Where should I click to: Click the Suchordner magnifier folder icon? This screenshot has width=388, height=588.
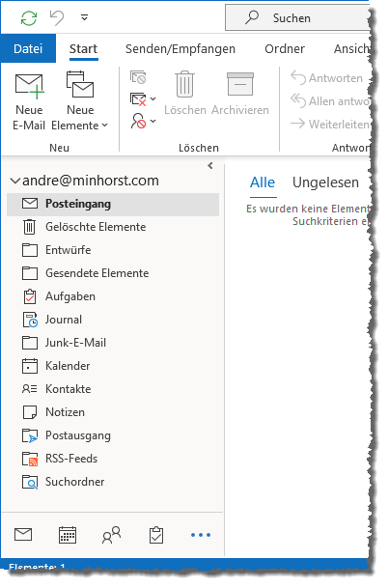[x=30, y=483]
